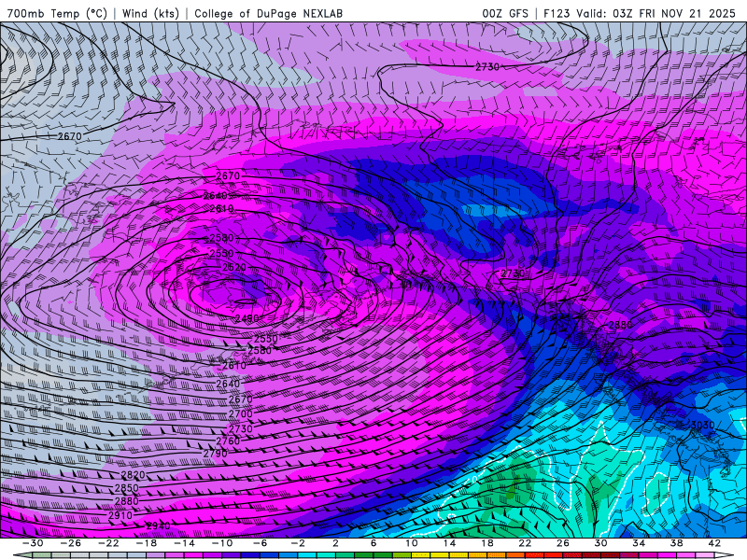The width and height of the screenshot is (747, 560).
Task: Click the 2850 height contour label
Action: (127, 488)
